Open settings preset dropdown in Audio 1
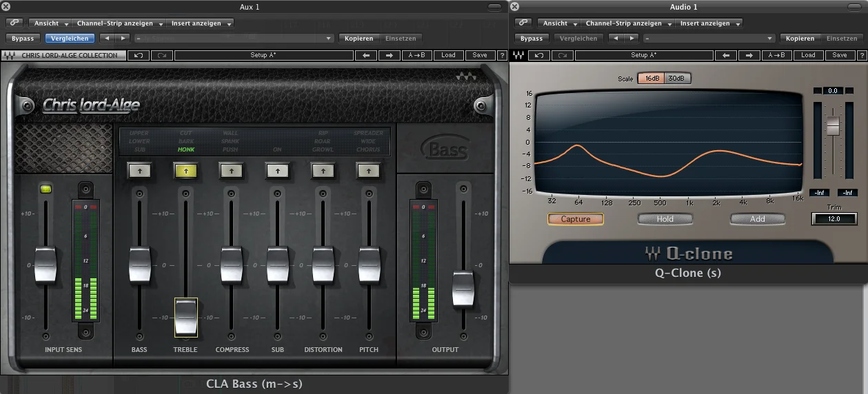The width and height of the screenshot is (868, 394). [709, 39]
